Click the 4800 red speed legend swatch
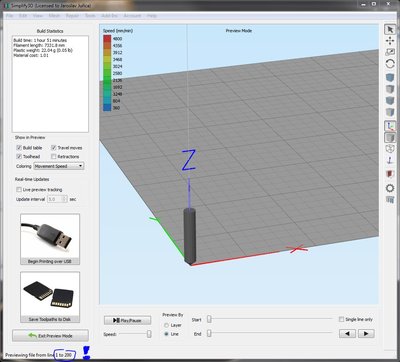The height and width of the screenshot is (362, 400). [x=107, y=39]
